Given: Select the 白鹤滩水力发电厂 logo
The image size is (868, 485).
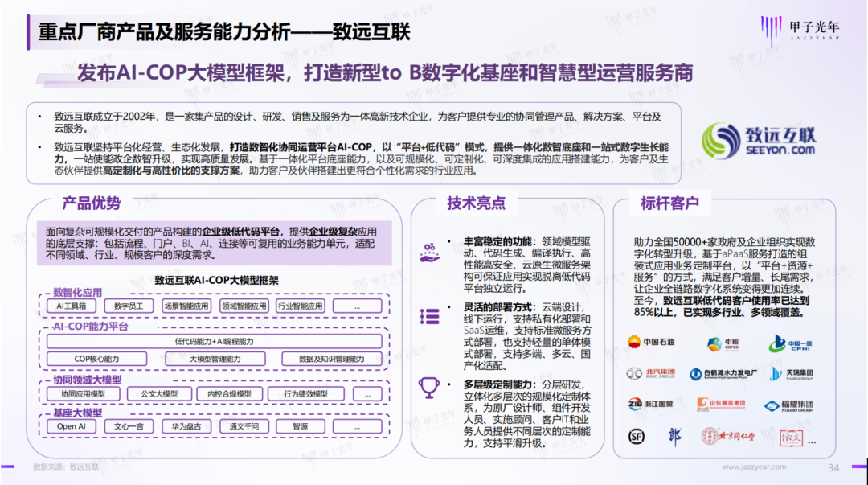Looking at the screenshot, I should pos(723,374).
